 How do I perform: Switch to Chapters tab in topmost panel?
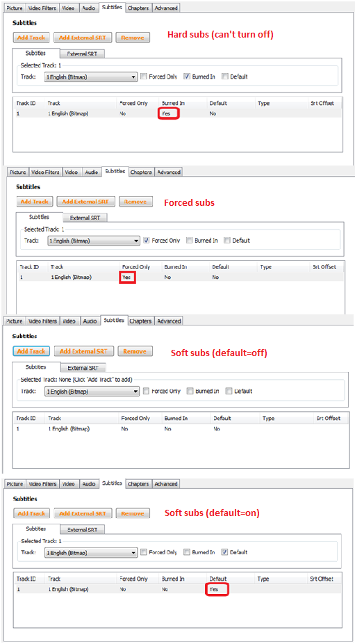[138, 8]
